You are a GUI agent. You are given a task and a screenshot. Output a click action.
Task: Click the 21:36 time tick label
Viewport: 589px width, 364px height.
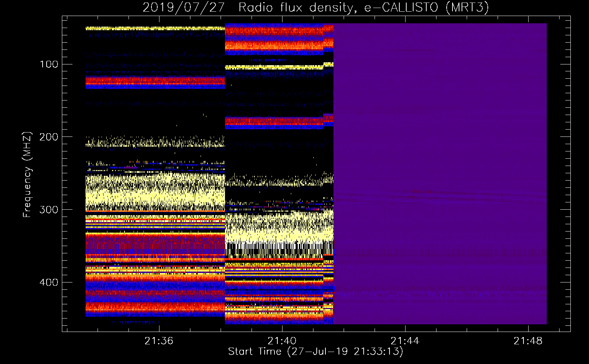click(x=159, y=341)
